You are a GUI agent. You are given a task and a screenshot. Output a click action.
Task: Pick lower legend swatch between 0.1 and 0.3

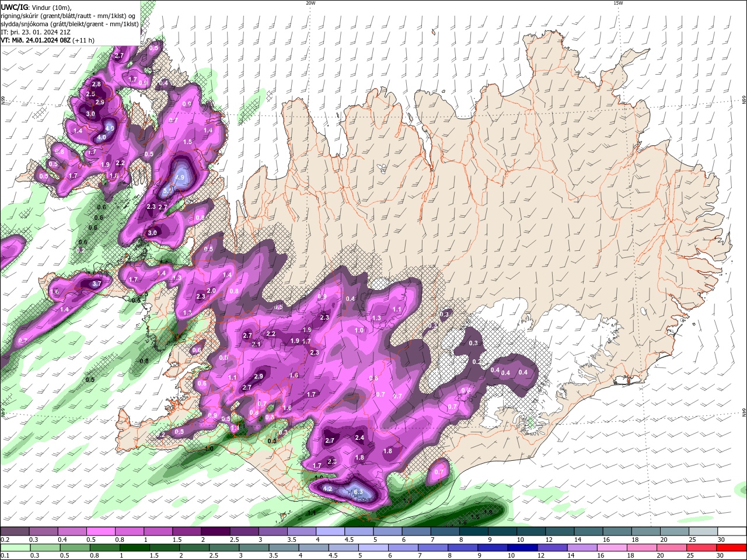(x=15, y=548)
